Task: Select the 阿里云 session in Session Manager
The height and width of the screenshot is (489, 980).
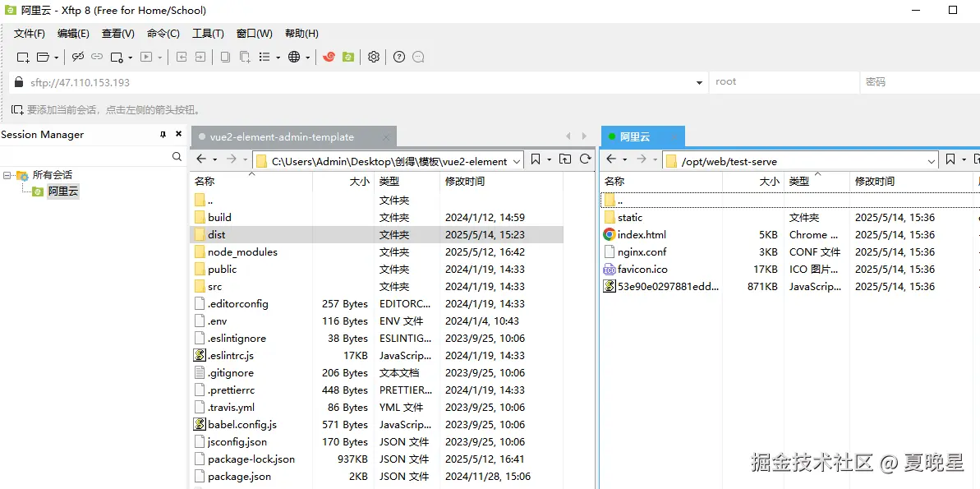Action: point(63,191)
